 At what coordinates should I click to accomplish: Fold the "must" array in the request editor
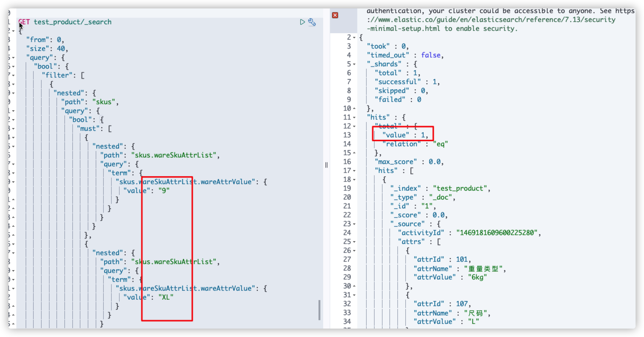click(13, 129)
